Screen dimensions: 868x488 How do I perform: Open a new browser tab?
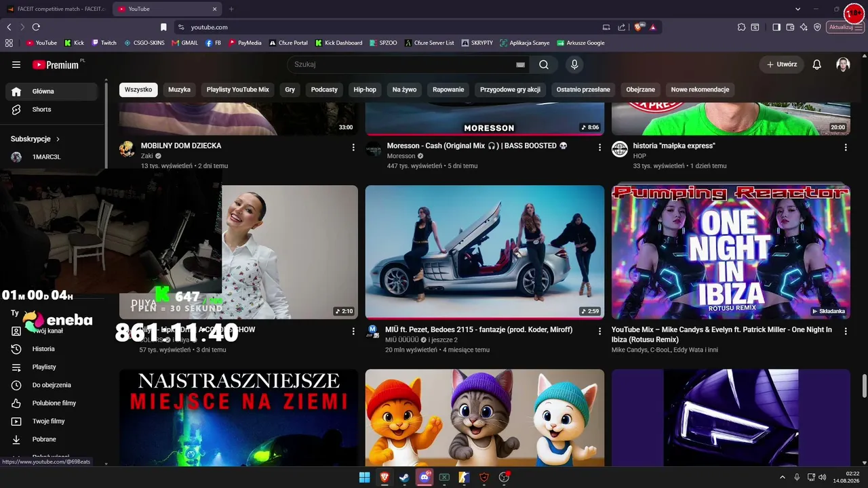231,9
